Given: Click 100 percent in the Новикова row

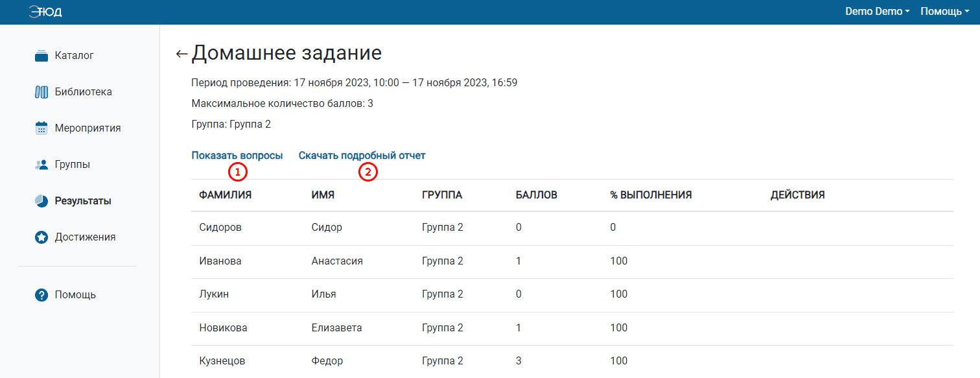Looking at the screenshot, I should (619, 328).
